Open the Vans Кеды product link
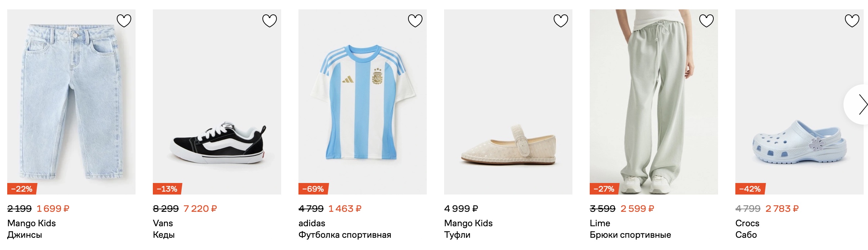The width and height of the screenshot is (868, 250). [x=164, y=229]
